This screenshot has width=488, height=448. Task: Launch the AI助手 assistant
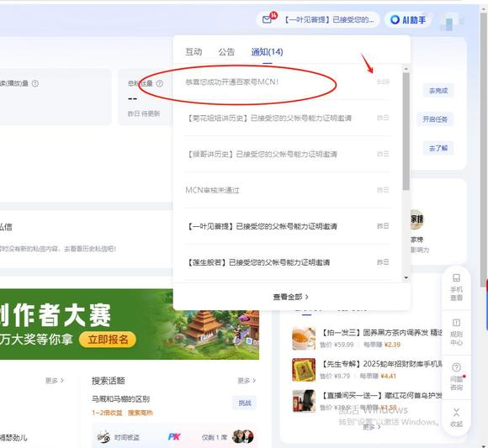pos(408,20)
